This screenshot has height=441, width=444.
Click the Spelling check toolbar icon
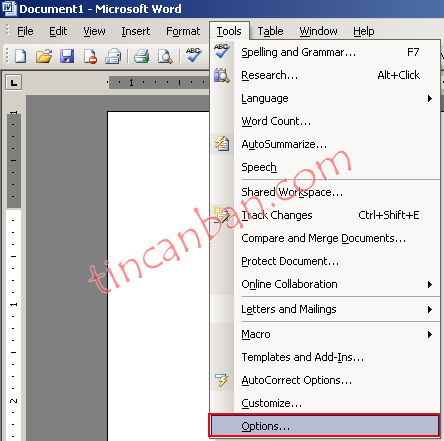[x=194, y=55]
